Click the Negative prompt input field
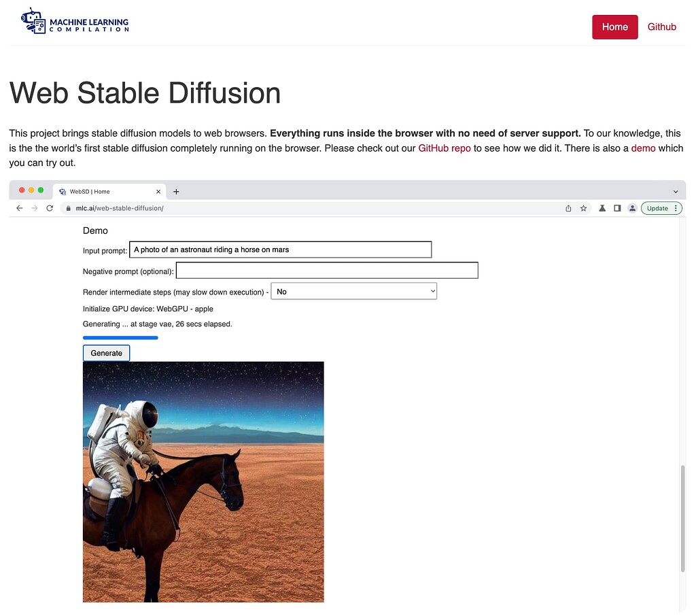 [326, 270]
